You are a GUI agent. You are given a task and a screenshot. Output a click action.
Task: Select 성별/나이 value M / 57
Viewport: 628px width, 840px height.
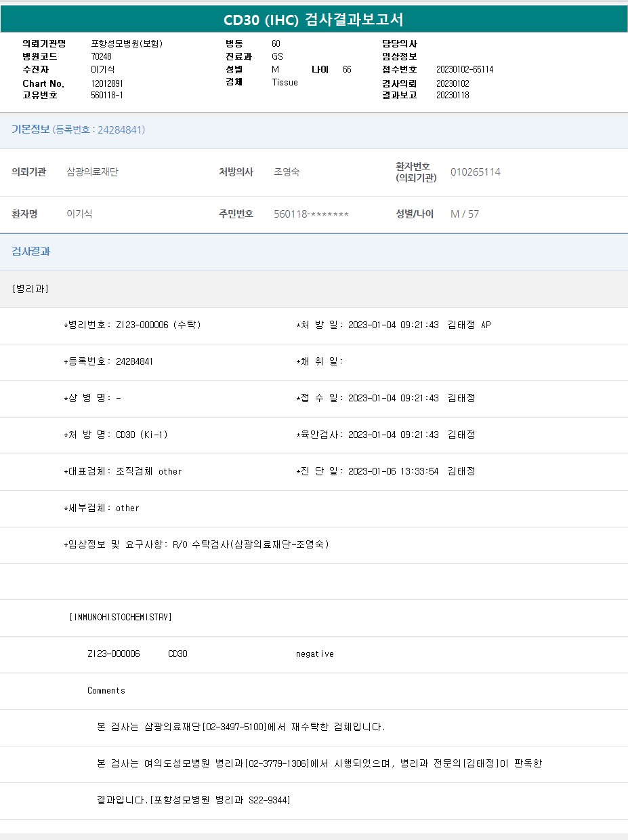pyautogui.click(x=464, y=214)
